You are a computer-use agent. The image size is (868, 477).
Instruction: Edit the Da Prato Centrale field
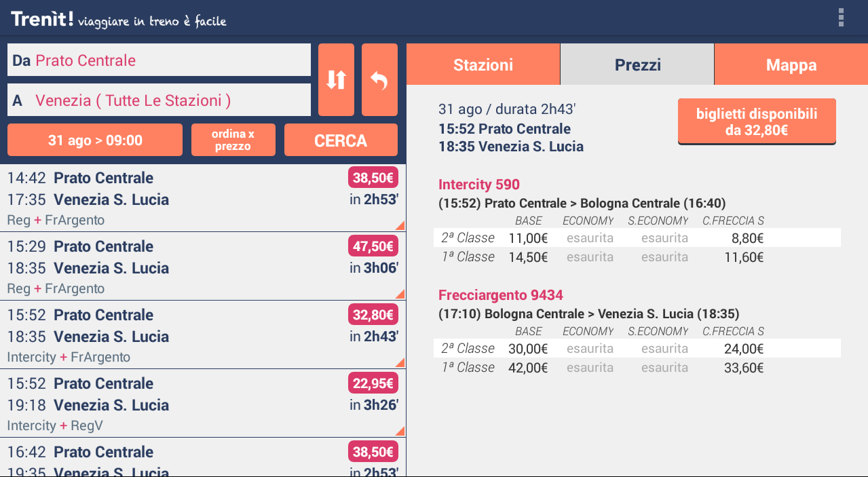[x=159, y=60]
